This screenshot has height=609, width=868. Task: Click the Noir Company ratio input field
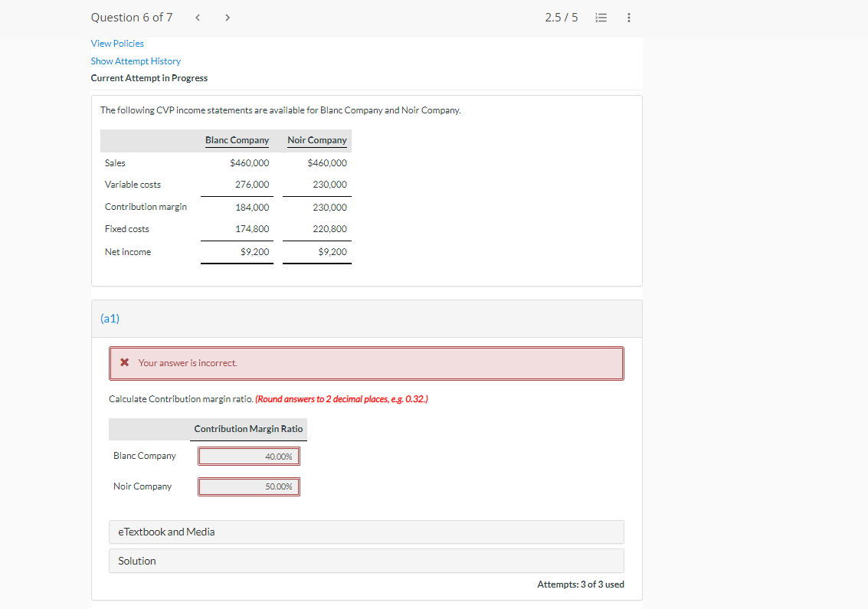pyautogui.click(x=249, y=486)
